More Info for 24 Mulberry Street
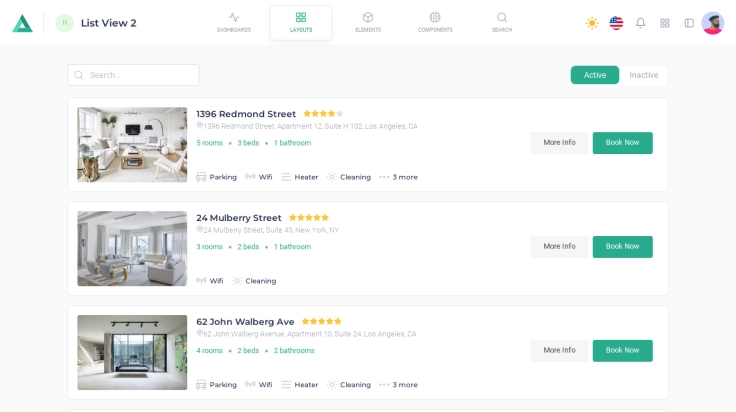 (x=559, y=247)
